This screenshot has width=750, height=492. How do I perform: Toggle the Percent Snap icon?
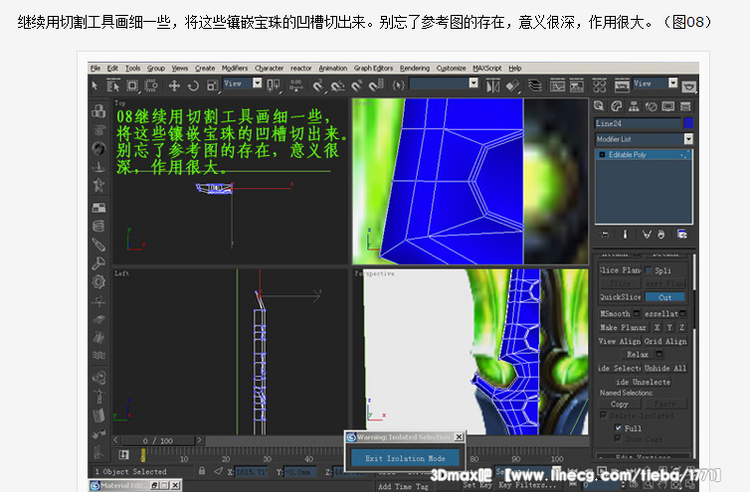pos(357,86)
